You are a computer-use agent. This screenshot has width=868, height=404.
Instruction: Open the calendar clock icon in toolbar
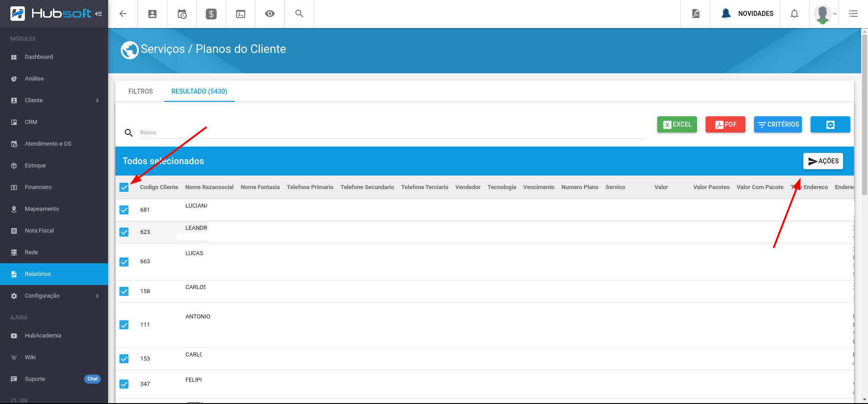pos(182,14)
